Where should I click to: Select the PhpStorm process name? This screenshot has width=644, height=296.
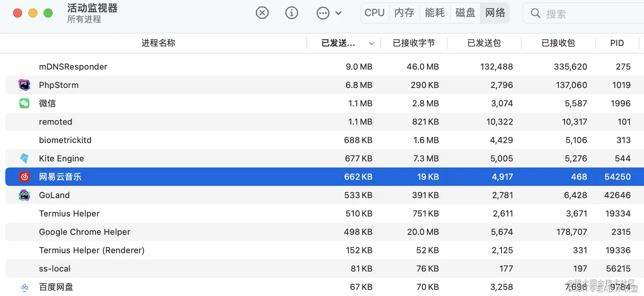coord(59,85)
